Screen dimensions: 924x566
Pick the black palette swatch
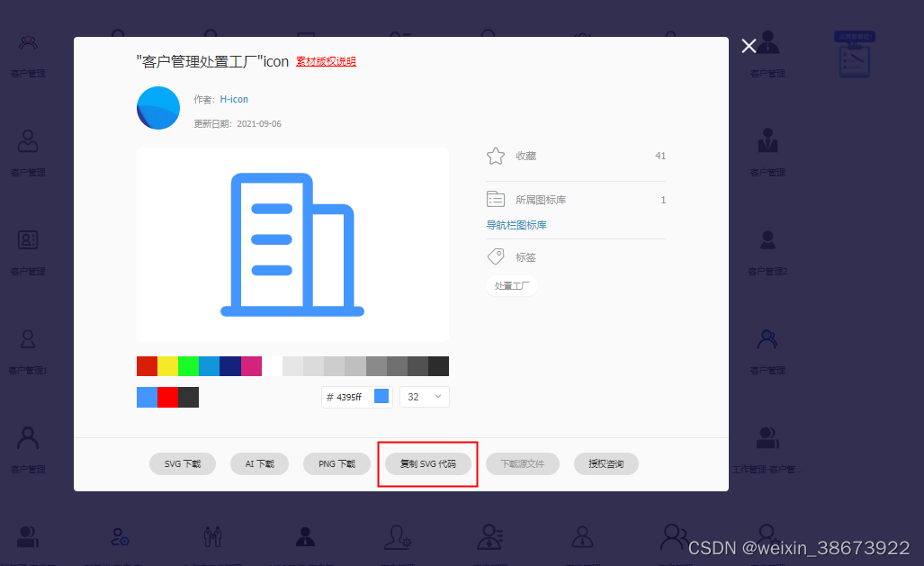(x=438, y=366)
